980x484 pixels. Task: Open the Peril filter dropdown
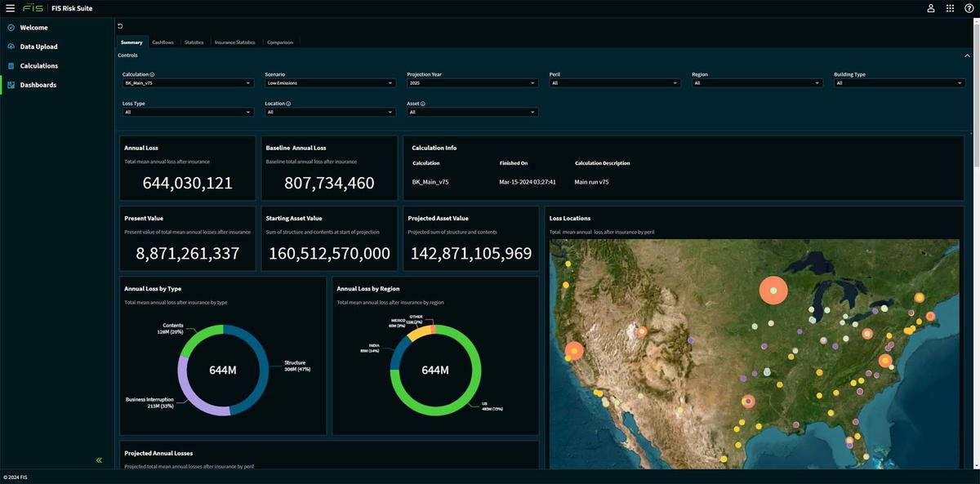[x=614, y=83]
